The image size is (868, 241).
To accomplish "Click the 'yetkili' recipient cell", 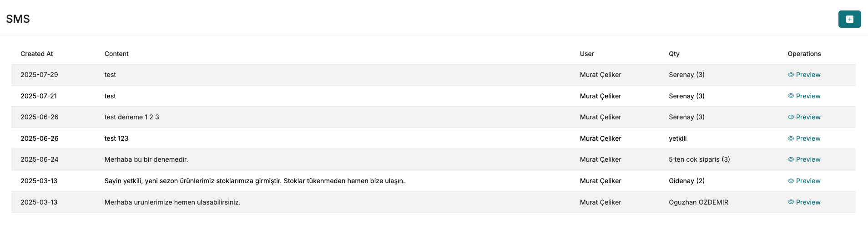I will tap(677, 138).
